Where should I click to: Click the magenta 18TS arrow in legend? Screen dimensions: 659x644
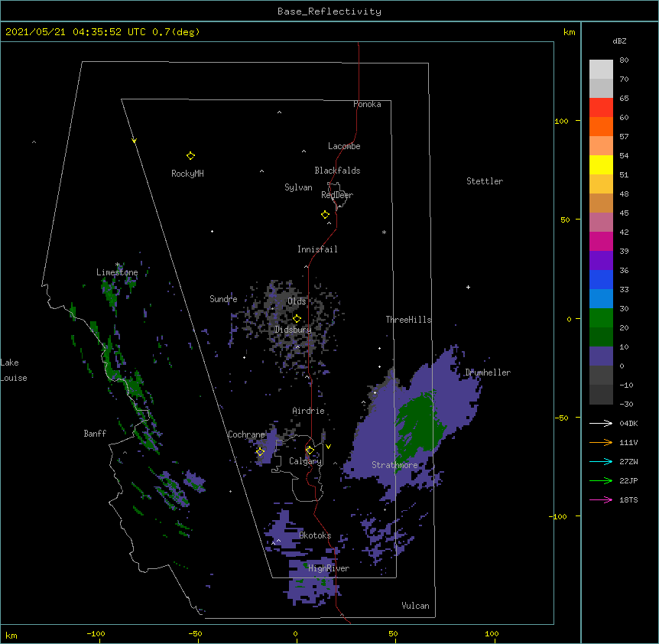[601, 499]
